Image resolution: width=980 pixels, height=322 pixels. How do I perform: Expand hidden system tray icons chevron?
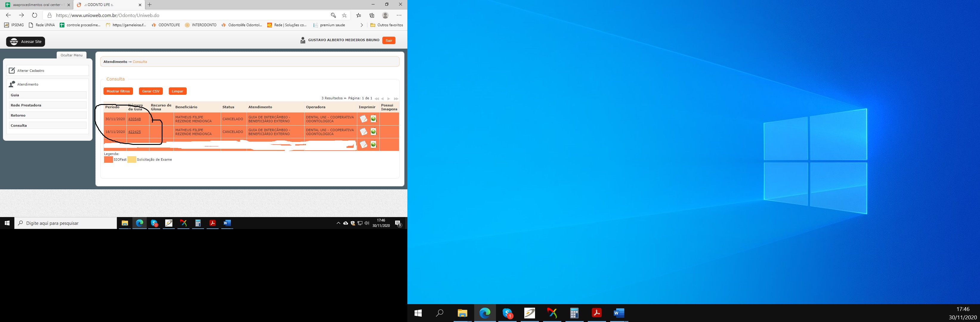pos(338,223)
